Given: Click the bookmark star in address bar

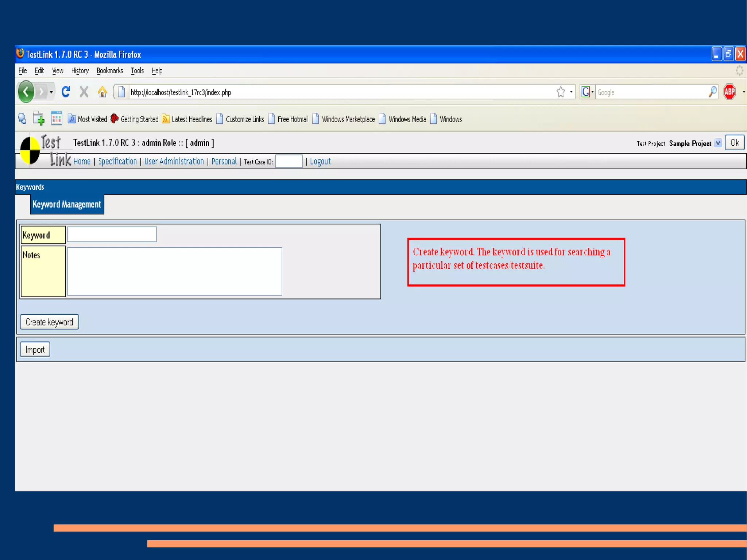Looking at the screenshot, I should (x=561, y=92).
